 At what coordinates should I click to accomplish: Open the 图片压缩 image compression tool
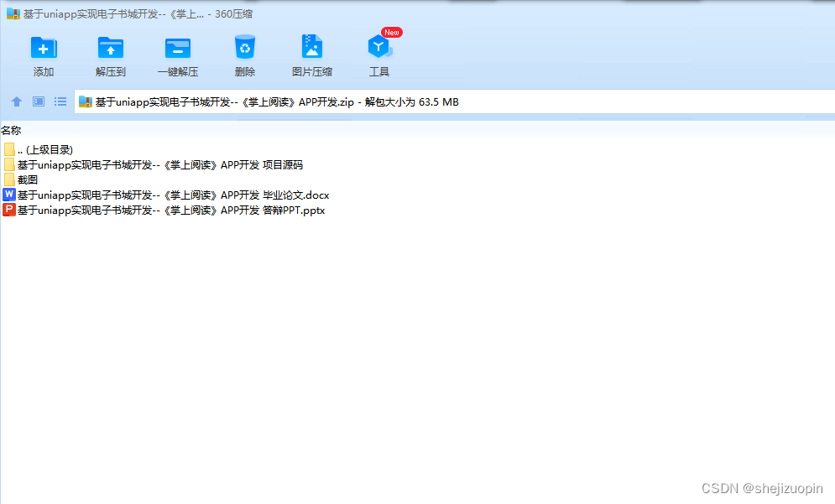tap(312, 46)
